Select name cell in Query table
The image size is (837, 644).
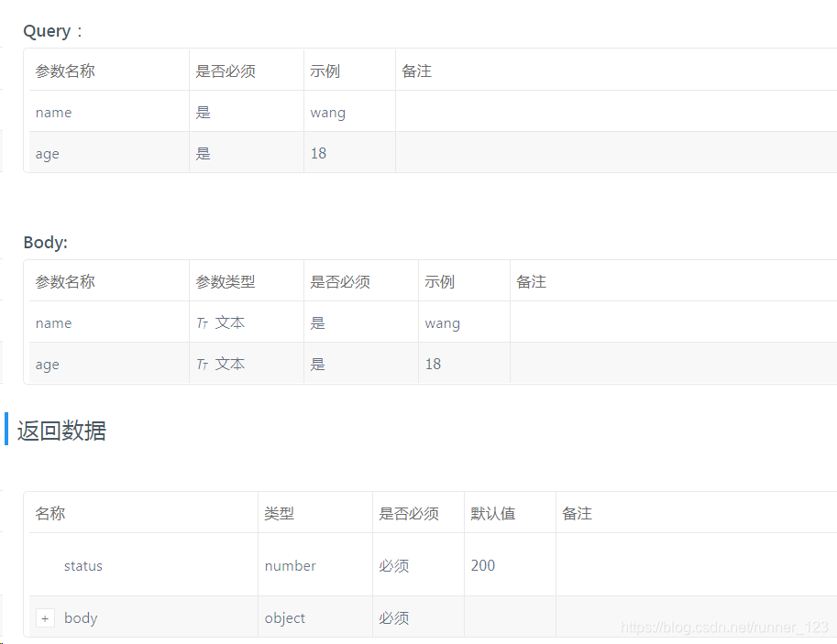53,113
